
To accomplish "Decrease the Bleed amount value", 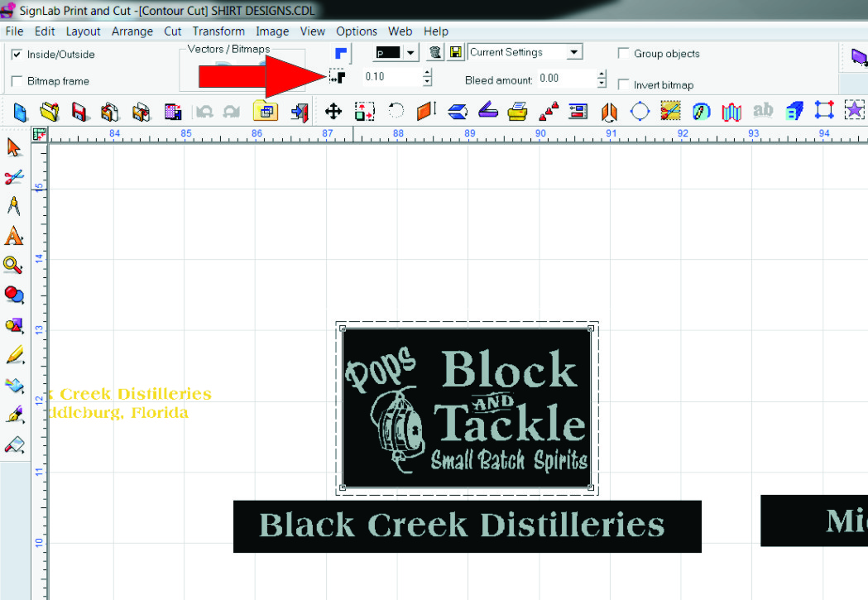I will [x=602, y=83].
